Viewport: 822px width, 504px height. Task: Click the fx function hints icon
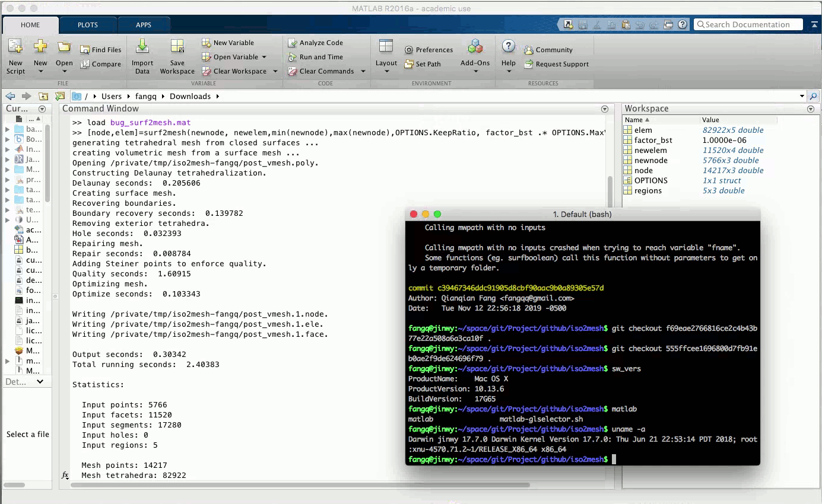[65, 476]
